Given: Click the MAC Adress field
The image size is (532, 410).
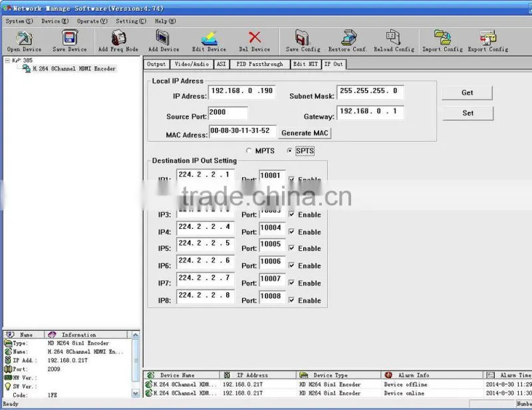Looking at the screenshot, I should (243, 132).
